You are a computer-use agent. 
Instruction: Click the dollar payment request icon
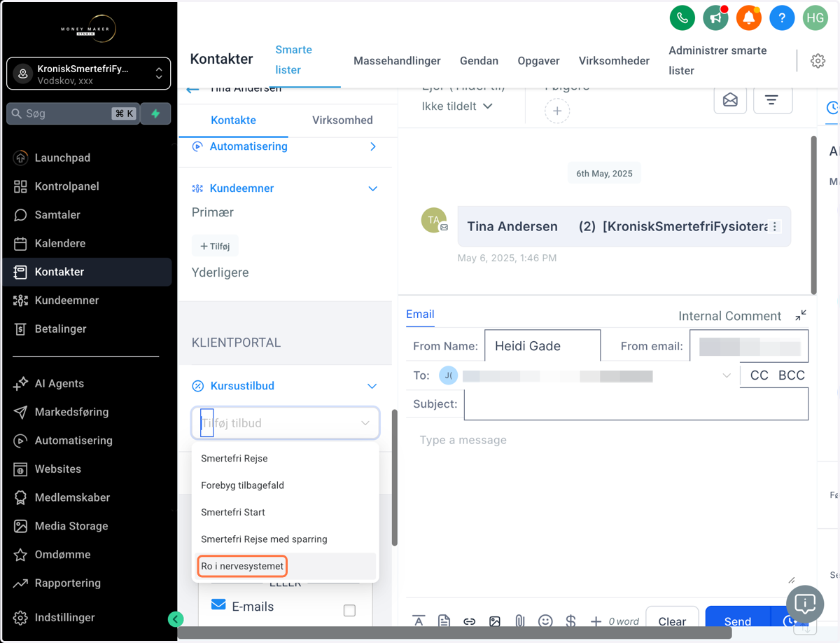click(x=570, y=621)
